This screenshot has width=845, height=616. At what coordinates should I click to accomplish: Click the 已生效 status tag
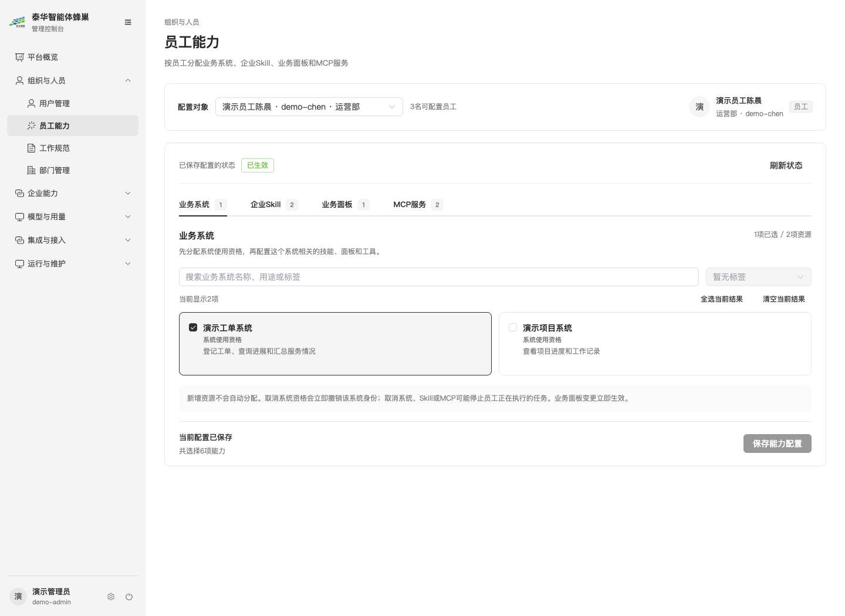(x=258, y=165)
